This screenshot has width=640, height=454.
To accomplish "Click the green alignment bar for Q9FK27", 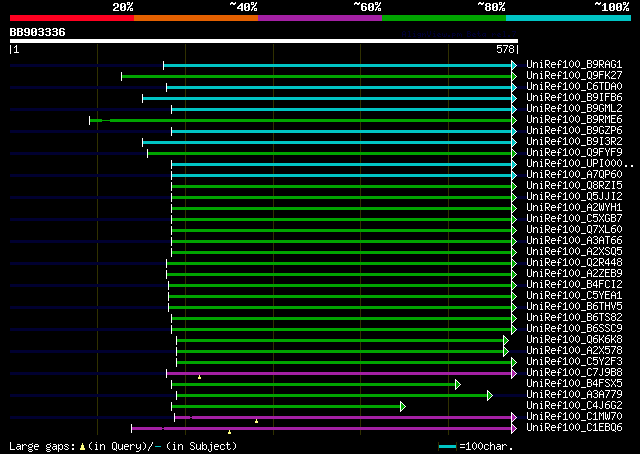I will [316, 76].
